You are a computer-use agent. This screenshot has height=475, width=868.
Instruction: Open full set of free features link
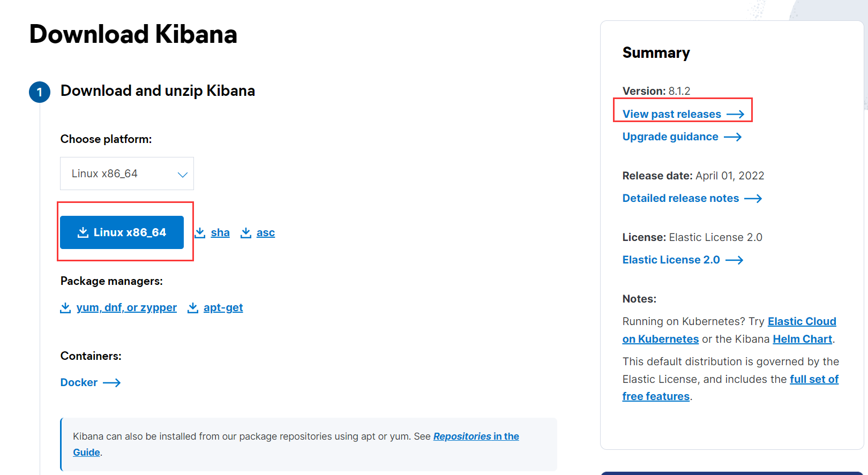814,379
